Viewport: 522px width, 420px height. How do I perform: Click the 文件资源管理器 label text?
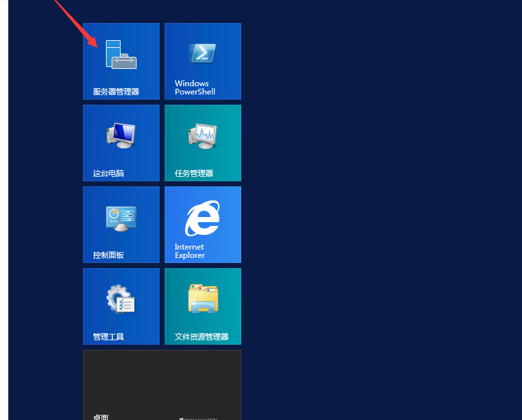(x=202, y=337)
